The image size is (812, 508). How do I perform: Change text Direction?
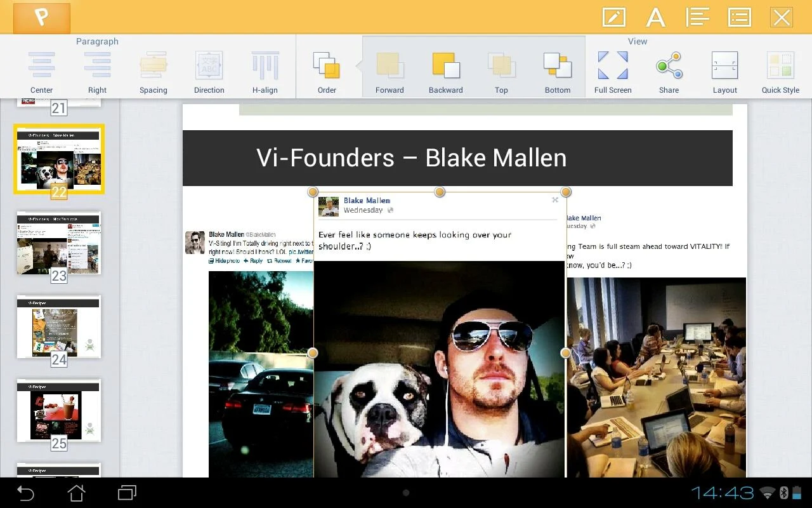click(x=209, y=72)
